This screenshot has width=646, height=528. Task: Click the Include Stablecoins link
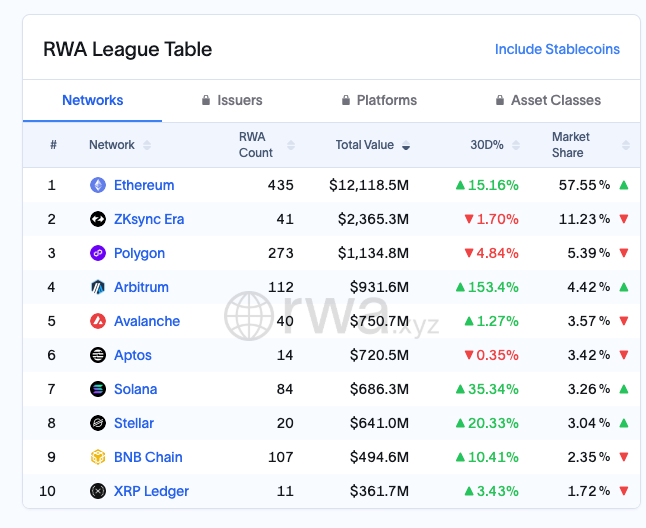point(557,49)
